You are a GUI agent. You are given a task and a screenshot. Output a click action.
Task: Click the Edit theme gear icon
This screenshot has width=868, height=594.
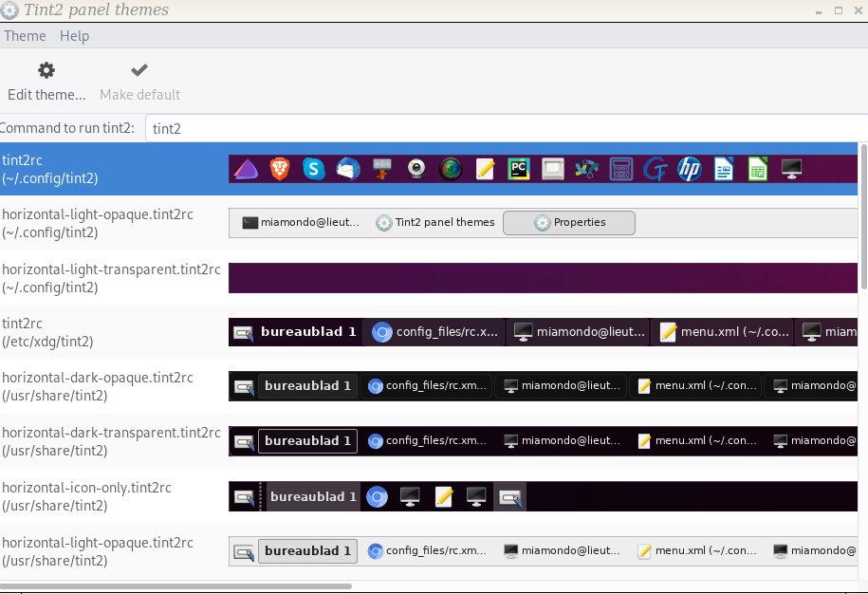click(x=46, y=70)
